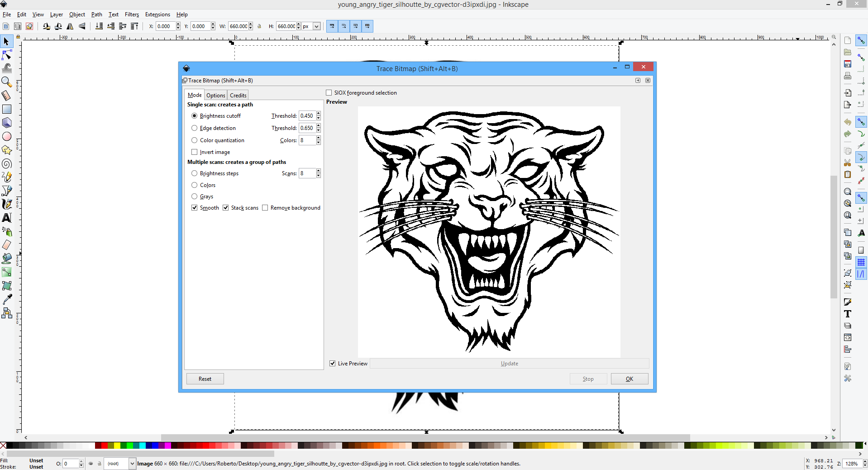
Task: Pick the yellow swatch in palette
Action: click(x=117, y=446)
